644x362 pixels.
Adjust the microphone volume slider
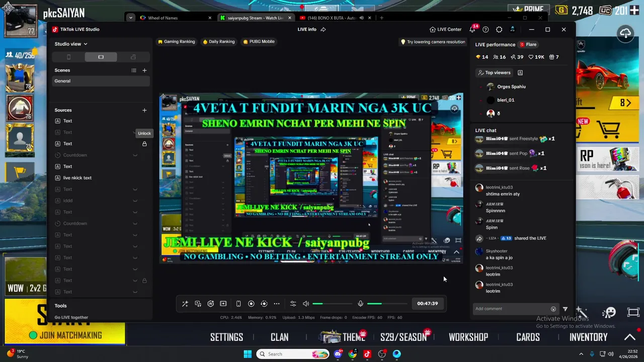click(386, 304)
